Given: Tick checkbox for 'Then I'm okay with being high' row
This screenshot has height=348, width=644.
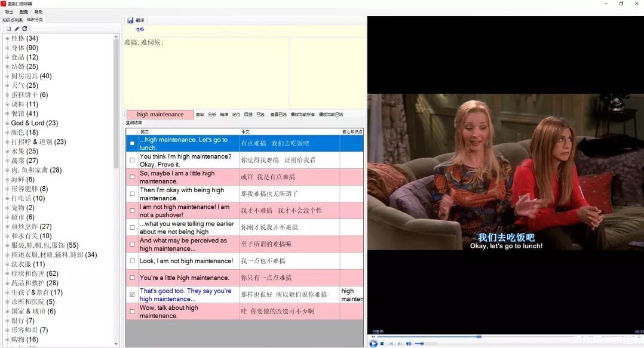Looking at the screenshot, I should click(x=132, y=193).
